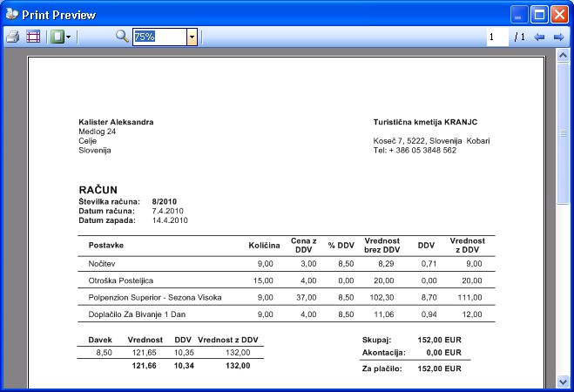The width and height of the screenshot is (574, 392).
Task: Click Polpenzion Superior - Sezona Visoka row
Action: [287, 298]
